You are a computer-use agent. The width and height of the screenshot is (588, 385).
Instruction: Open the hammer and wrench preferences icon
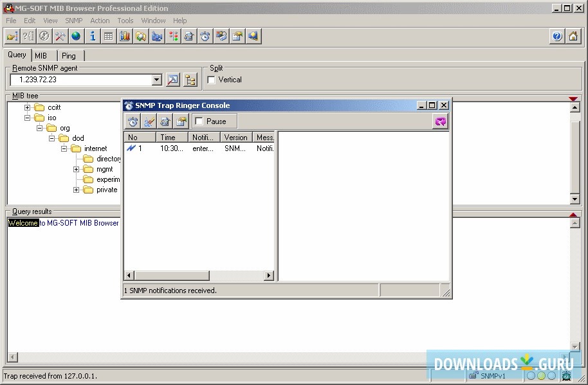pos(60,37)
